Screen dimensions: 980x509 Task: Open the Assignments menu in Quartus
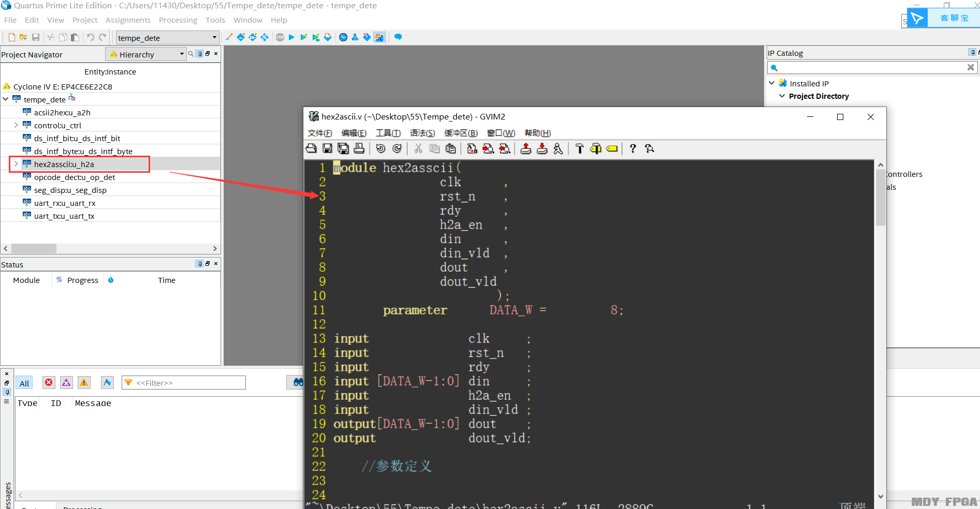[x=128, y=20]
